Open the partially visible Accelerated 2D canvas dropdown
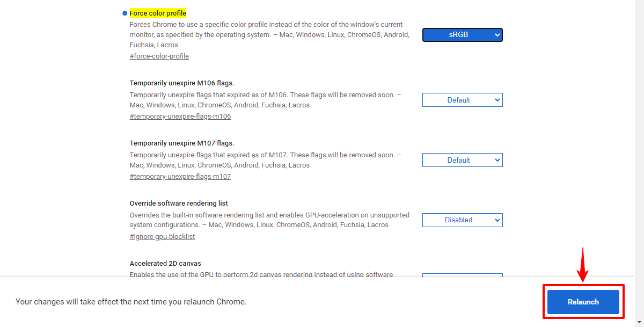The height and width of the screenshot is (327, 644). [x=462, y=276]
